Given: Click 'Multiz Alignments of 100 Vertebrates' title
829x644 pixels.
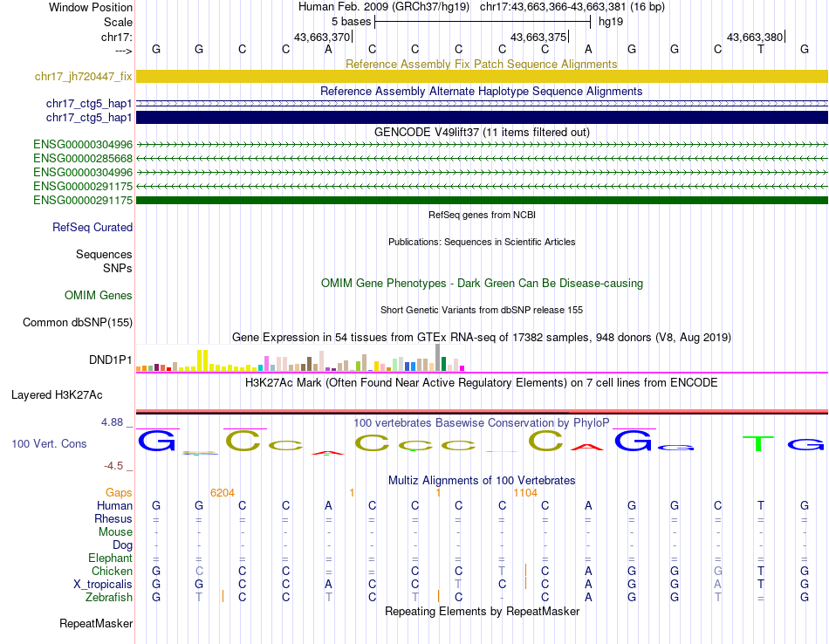Looking at the screenshot, I should click(482, 481).
